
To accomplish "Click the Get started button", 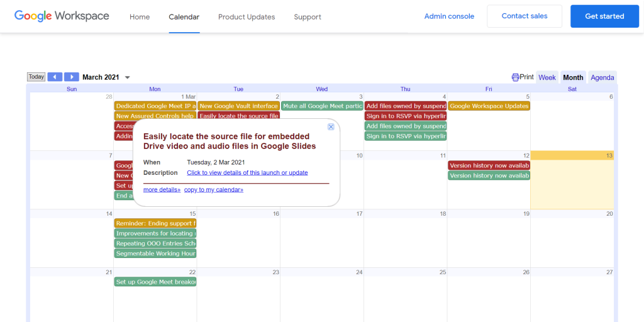I will tap(604, 16).
